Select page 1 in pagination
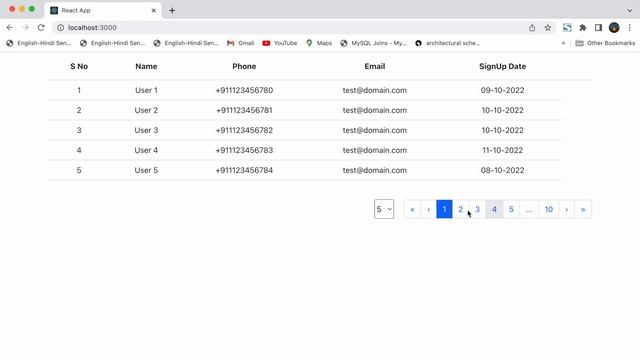The width and height of the screenshot is (640, 360). tap(444, 209)
